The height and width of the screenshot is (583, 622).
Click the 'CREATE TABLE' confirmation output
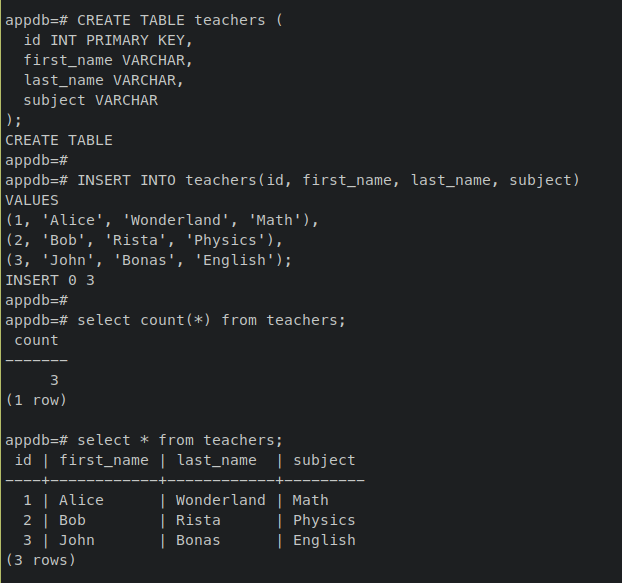coord(59,140)
